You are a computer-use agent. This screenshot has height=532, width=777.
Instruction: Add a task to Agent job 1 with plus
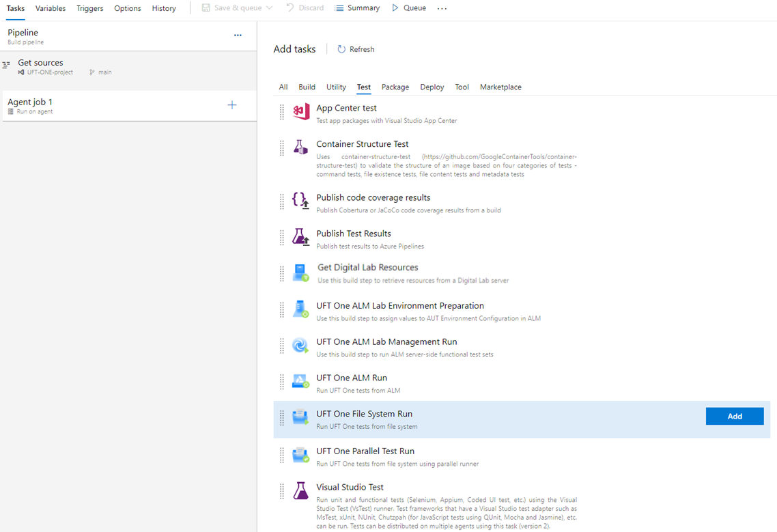pos(232,105)
